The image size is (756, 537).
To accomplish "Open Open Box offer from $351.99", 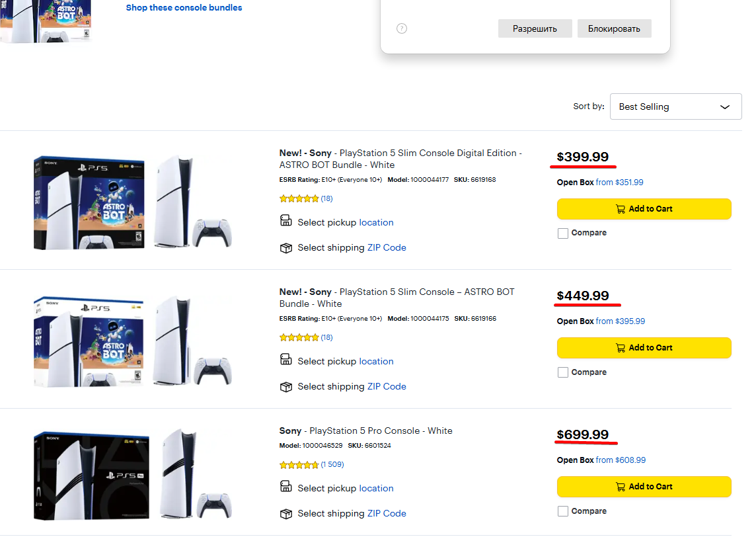I will point(619,183).
